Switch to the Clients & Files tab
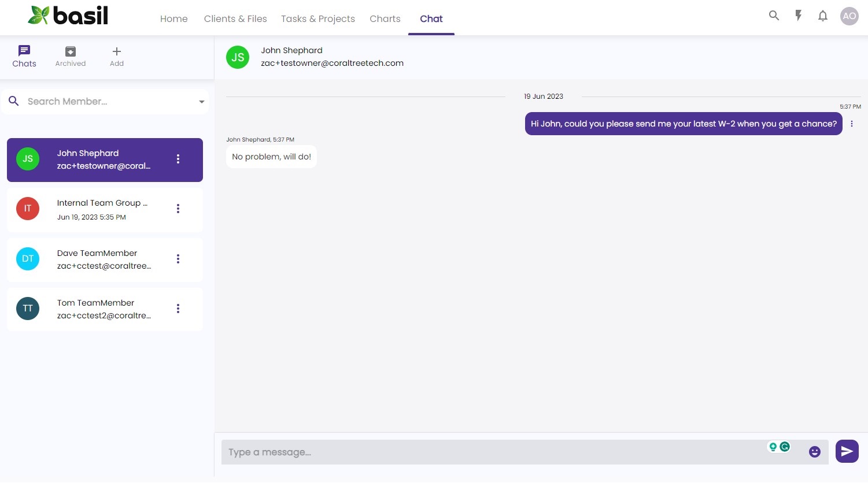Viewport: 868px width, 483px height. (x=235, y=18)
